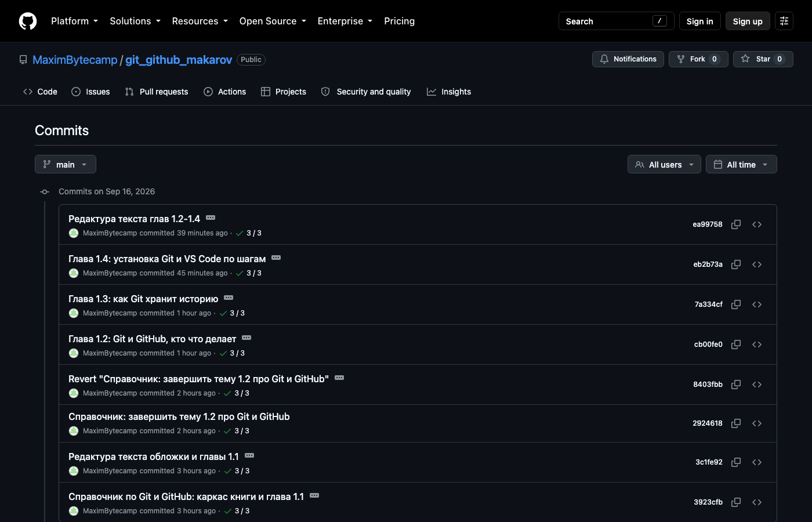The height and width of the screenshot is (522, 812).
Task: Expand description of commit 'Редактура текста глав 1.2-1.4'
Action: click(211, 218)
